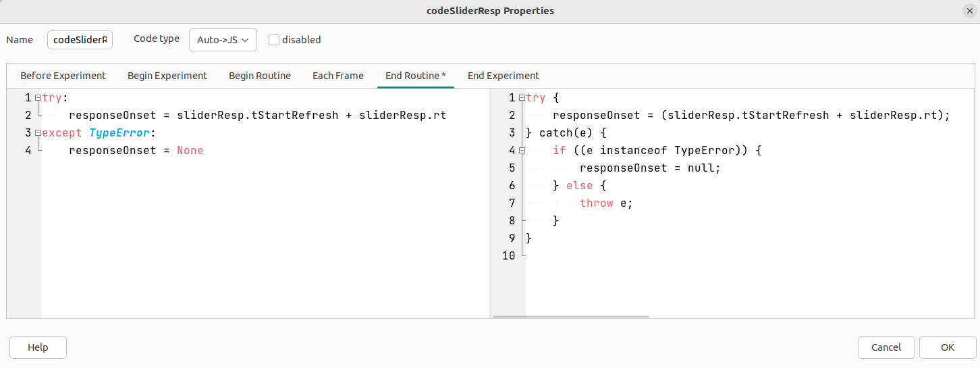Screen dimensions: 980x369
Task: Collapse the Python try block fold marker
Action: point(38,98)
